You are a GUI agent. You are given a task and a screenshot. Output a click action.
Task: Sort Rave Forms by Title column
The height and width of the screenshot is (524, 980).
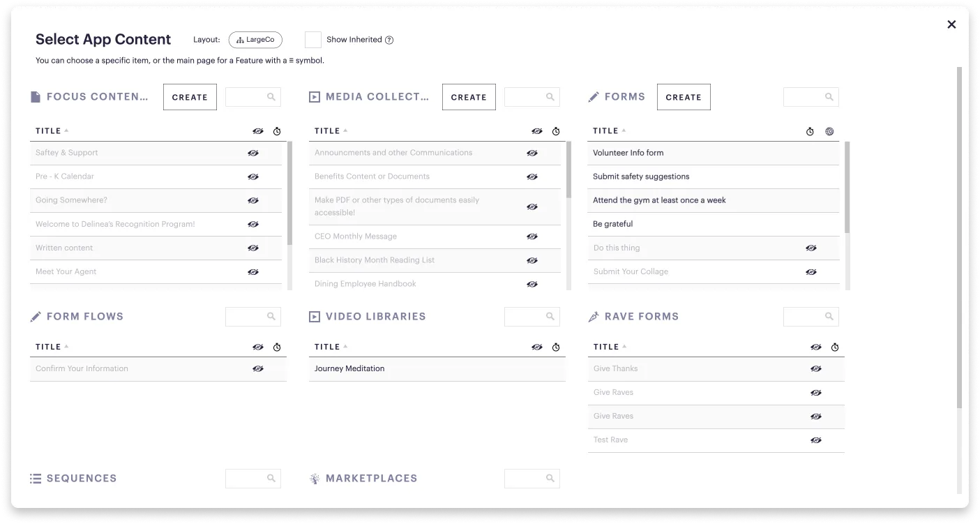point(610,347)
